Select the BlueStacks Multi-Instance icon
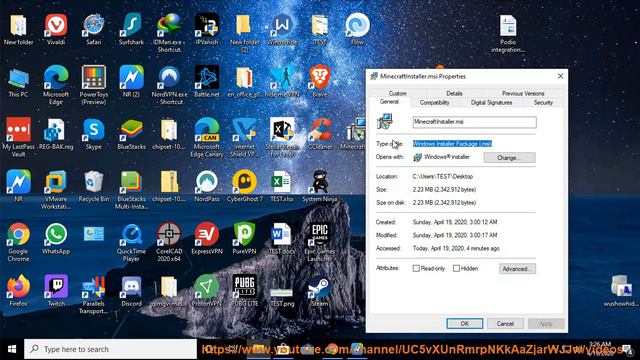Screen dimensions: 640x360 [131, 190]
